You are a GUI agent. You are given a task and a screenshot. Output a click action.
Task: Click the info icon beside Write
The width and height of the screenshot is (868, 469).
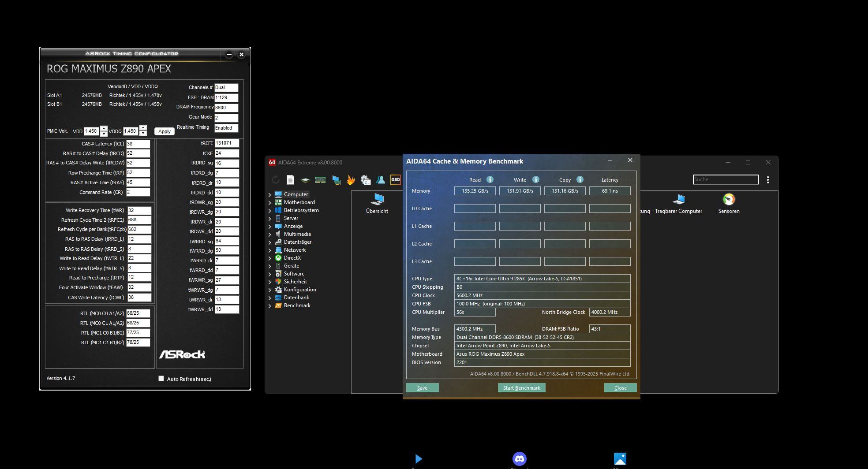(535, 179)
